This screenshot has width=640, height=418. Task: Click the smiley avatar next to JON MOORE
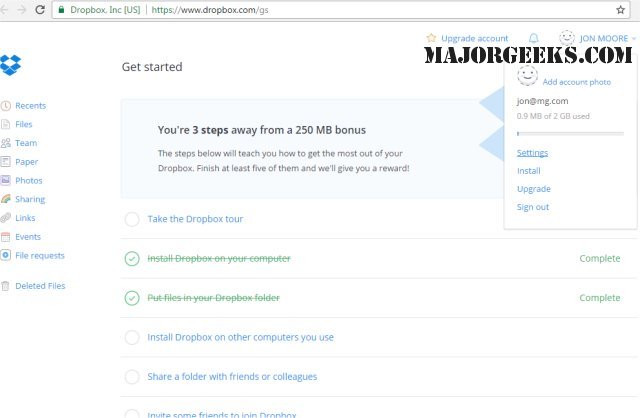567,38
